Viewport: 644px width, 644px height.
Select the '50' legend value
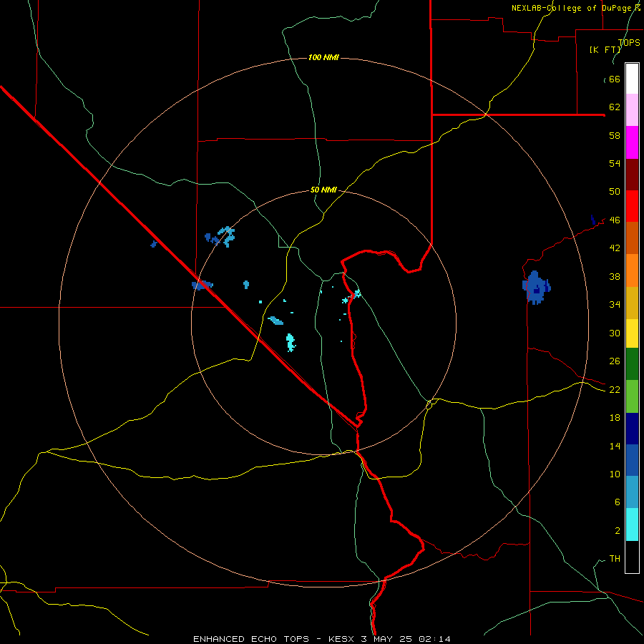[615, 192]
